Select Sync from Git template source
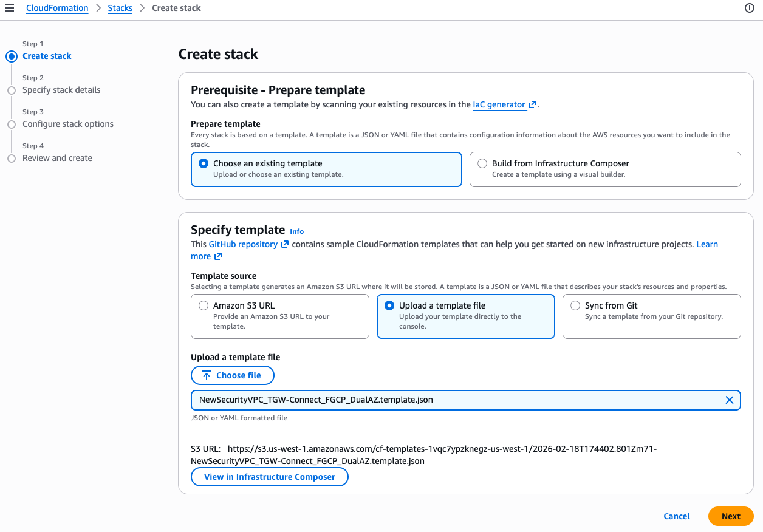 575,306
